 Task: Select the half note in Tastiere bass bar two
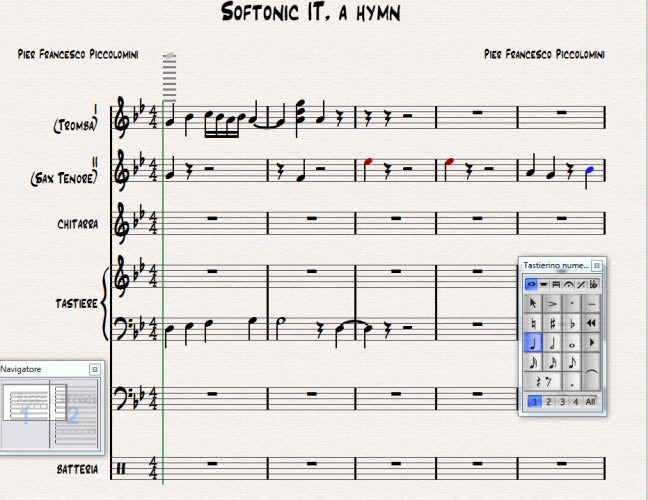281,321
